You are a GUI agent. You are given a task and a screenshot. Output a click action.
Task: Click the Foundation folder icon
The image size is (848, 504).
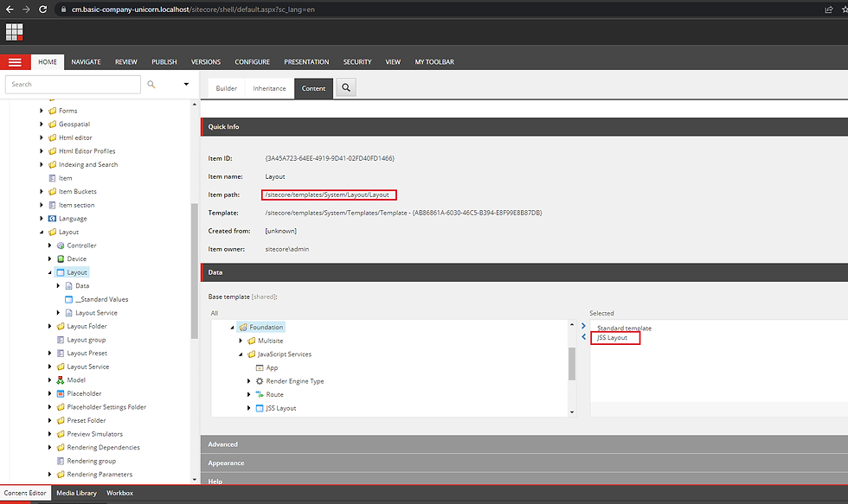tap(243, 328)
